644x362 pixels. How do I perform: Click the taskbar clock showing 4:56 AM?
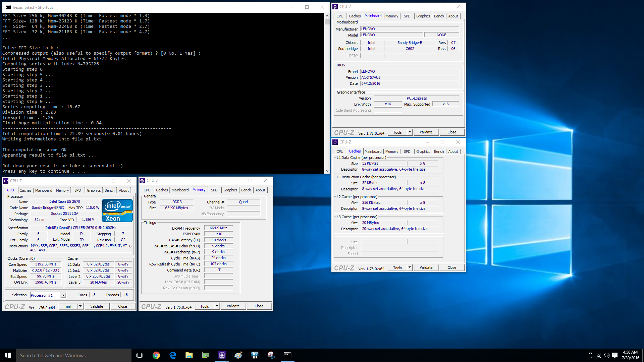pyautogui.click(x=630, y=355)
